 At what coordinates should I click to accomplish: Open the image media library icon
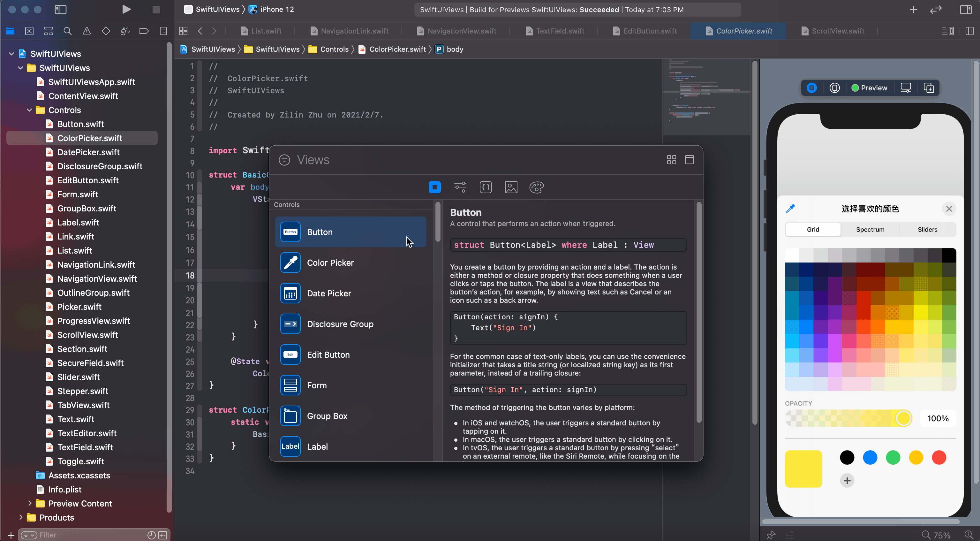[x=511, y=187]
